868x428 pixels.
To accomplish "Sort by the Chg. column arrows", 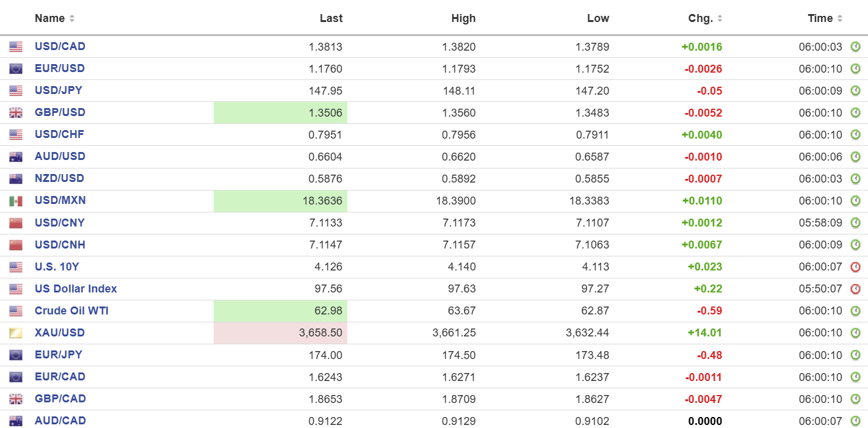I will (720, 19).
